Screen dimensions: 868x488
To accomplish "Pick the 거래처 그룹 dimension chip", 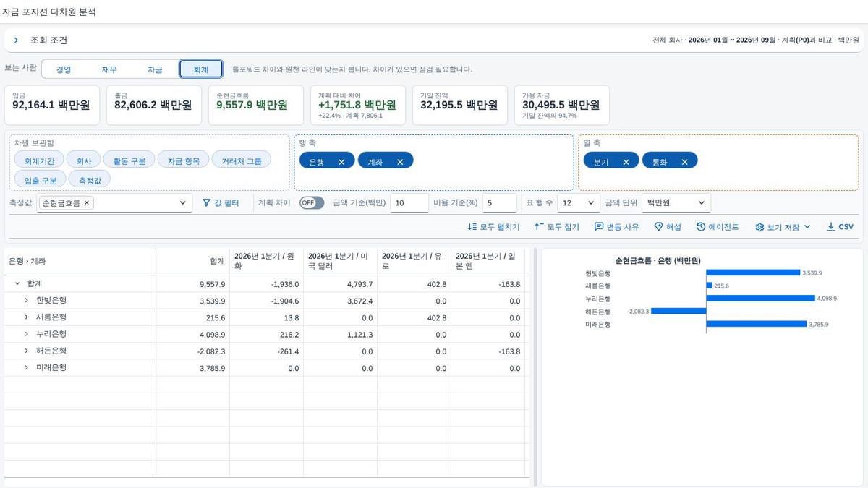I will tap(242, 160).
